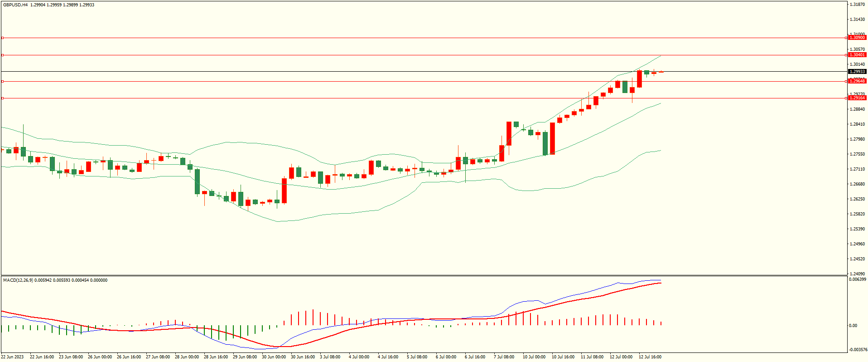Click the 22 Jun 2023 date label
The image size is (868, 362).
click(x=13, y=357)
